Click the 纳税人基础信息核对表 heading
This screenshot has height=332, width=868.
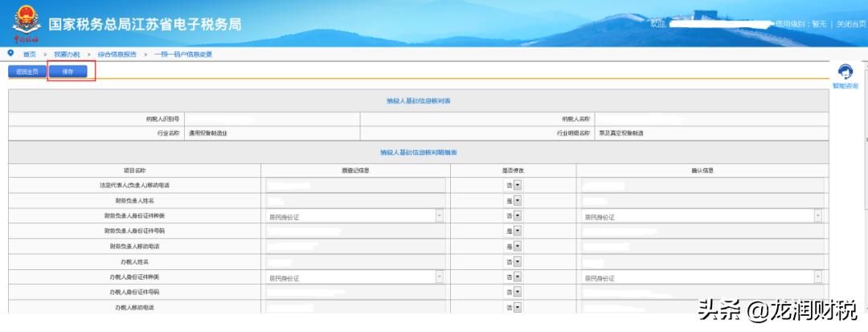click(x=419, y=101)
